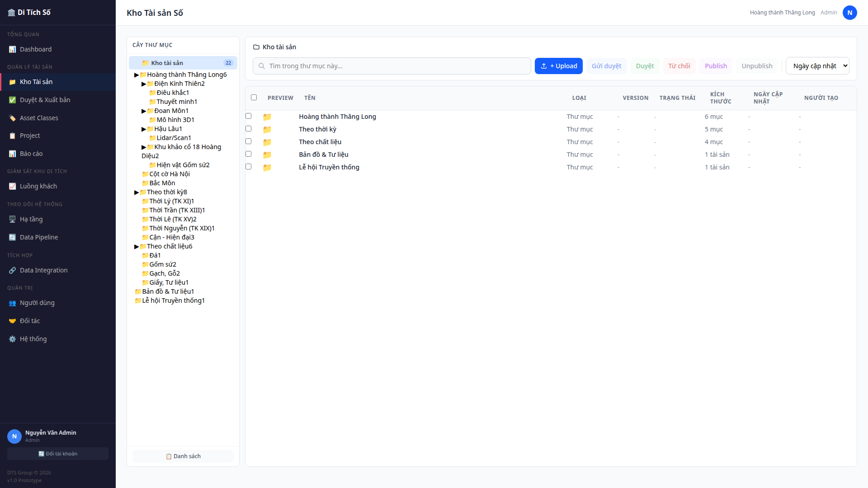Open the Ngày cập nhật sort dropdown
Screen dimensions: 868x488
[817, 66]
